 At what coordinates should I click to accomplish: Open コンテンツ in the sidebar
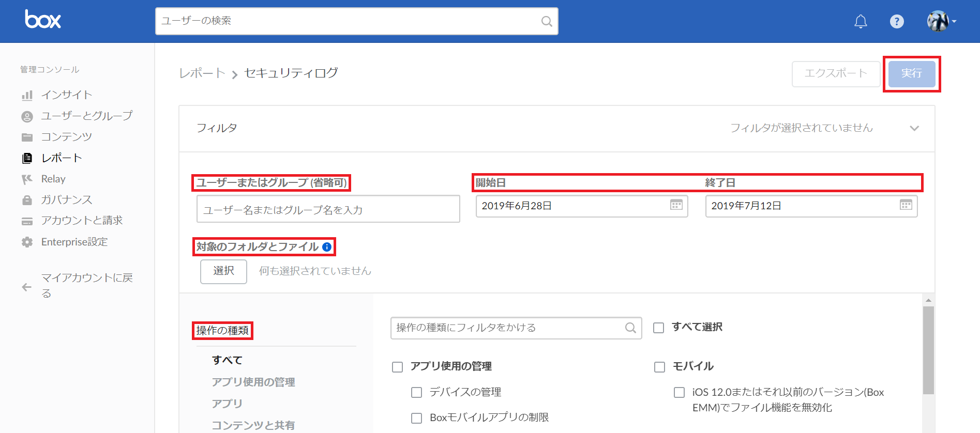(67, 137)
